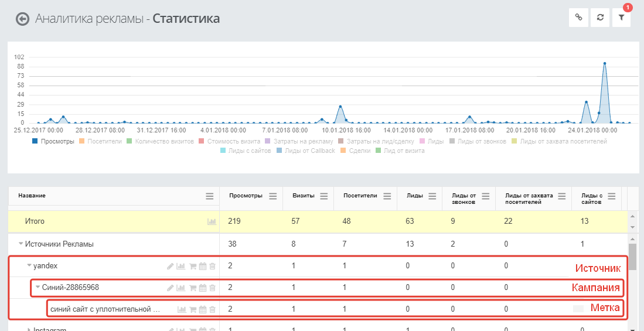The width and height of the screenshot is (644, 331).
Task: Refresh statistics with the reload icon
Action: click(600, 18)
